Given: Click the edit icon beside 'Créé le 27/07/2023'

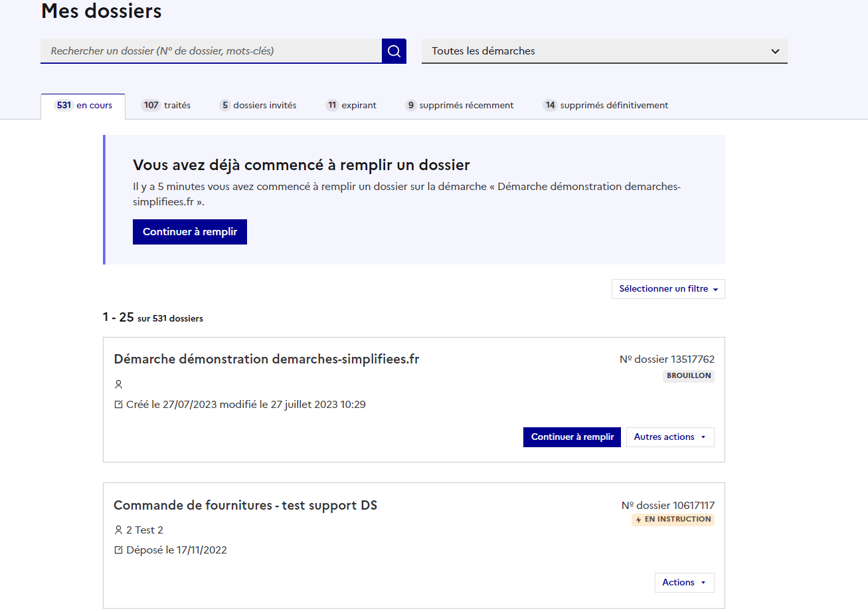Looking at the screenshot, I should click(119, 405).
